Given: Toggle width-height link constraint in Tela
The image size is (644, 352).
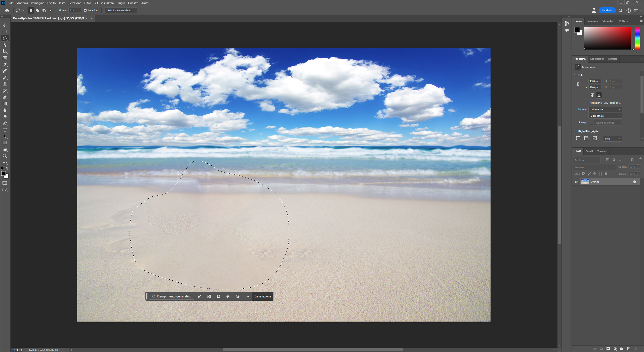Looking at the screenshot, I should (578, 84).
